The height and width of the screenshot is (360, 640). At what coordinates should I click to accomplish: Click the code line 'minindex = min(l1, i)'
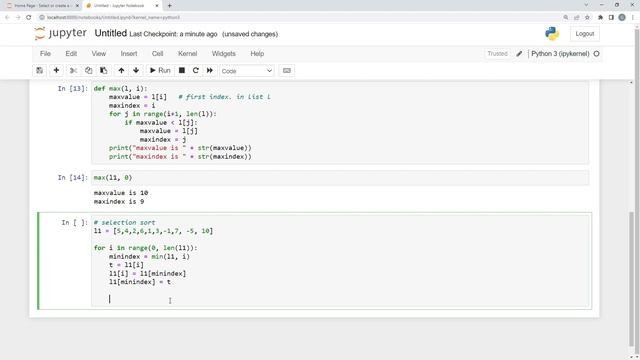click(x=149, y=256)
